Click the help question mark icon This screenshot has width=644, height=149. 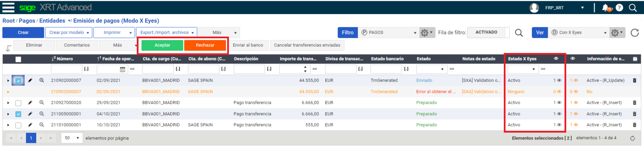click(619, 8)
